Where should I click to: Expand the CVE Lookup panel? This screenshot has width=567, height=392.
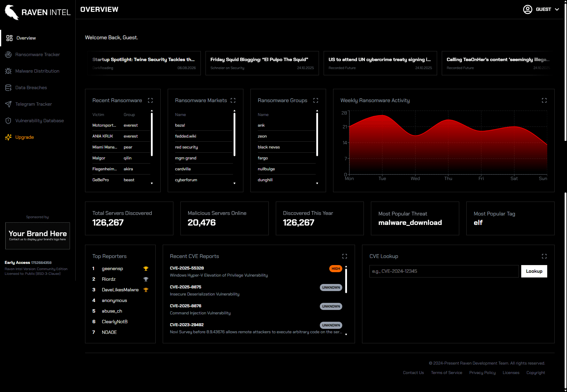[544, 256]
